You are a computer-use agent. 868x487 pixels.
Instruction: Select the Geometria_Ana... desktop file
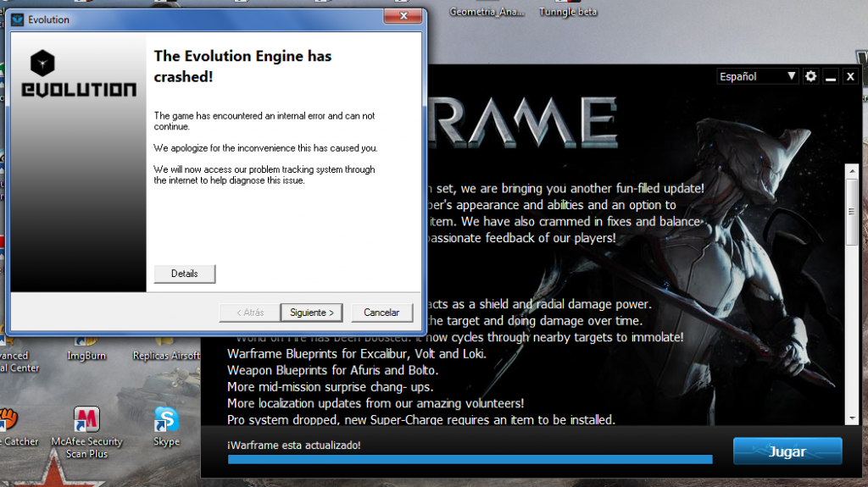[487, 10]
